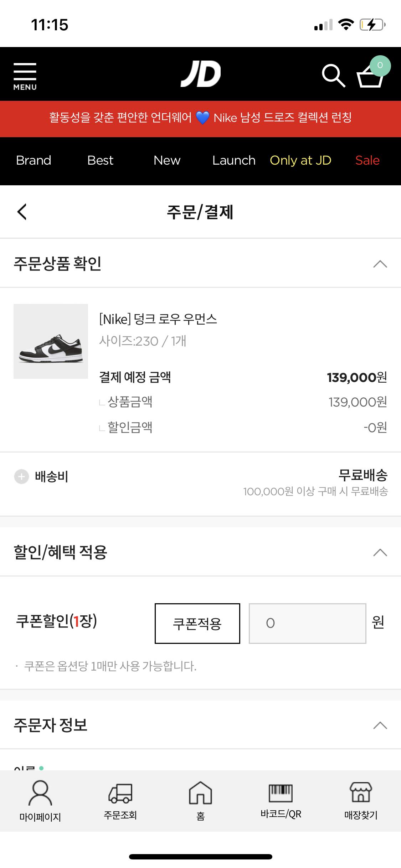Tap the red Nike promotion banner
This screenshot has width=401, height=868.
click(x=200, y=118)
